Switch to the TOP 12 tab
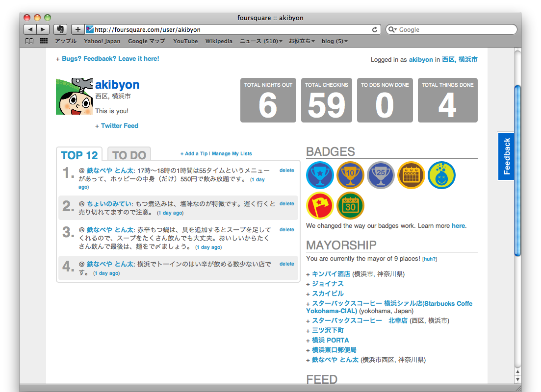The width and height of the screenshot is (541, 392). (x=79, y=155)
